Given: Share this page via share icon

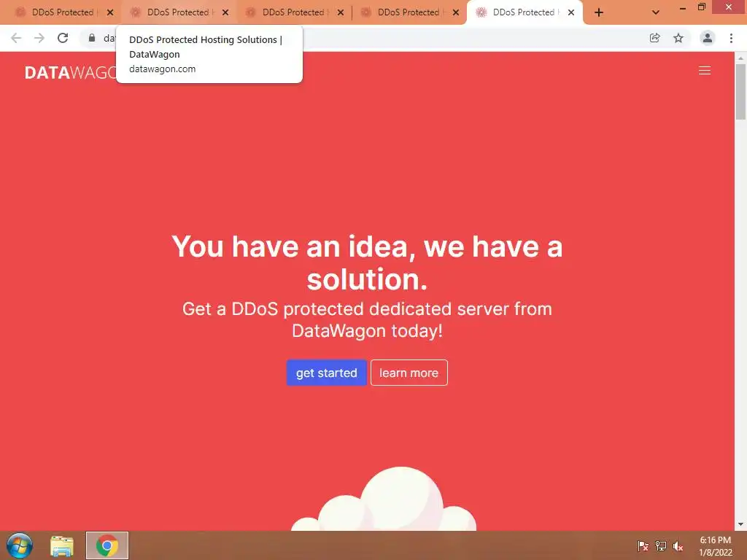Looking at the screenshot, I should [655, 38].
